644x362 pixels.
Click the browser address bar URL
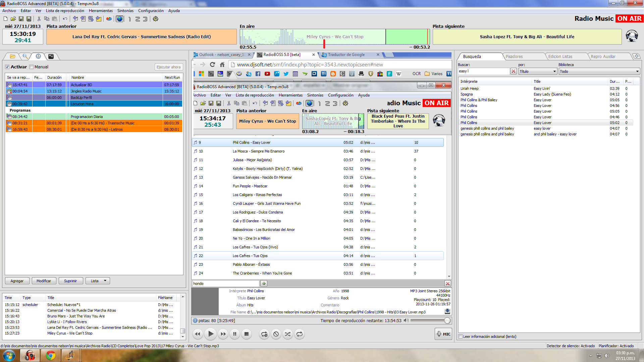tap(310, 65)
